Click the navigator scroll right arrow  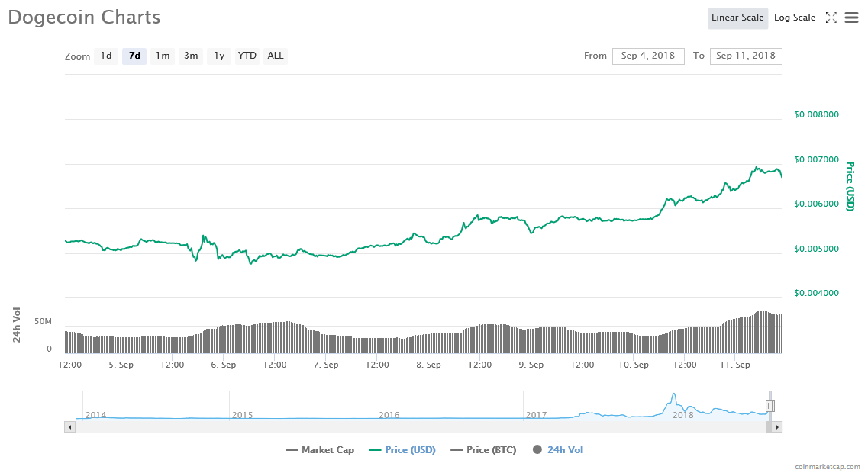(777, 427)
